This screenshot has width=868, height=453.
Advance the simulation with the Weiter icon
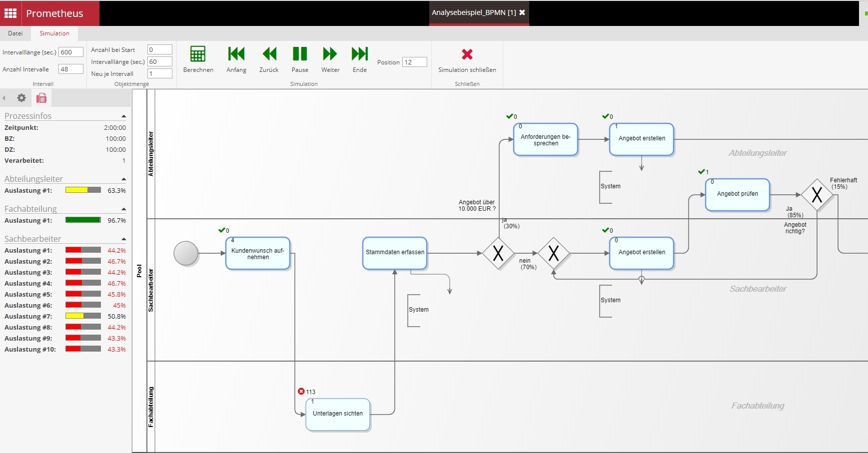329,54
